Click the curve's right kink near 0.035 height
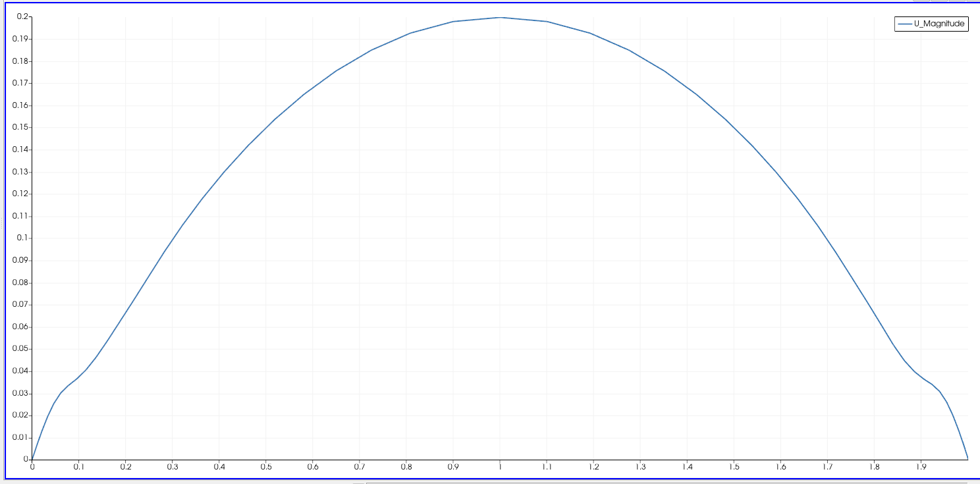The image size is (980, 484). pyautogui.click(x=932, y=384)
